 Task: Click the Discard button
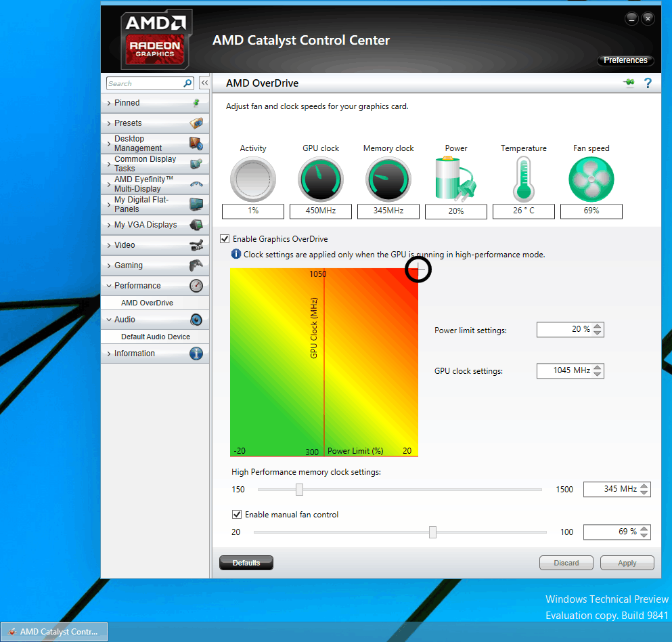[566, 563]
